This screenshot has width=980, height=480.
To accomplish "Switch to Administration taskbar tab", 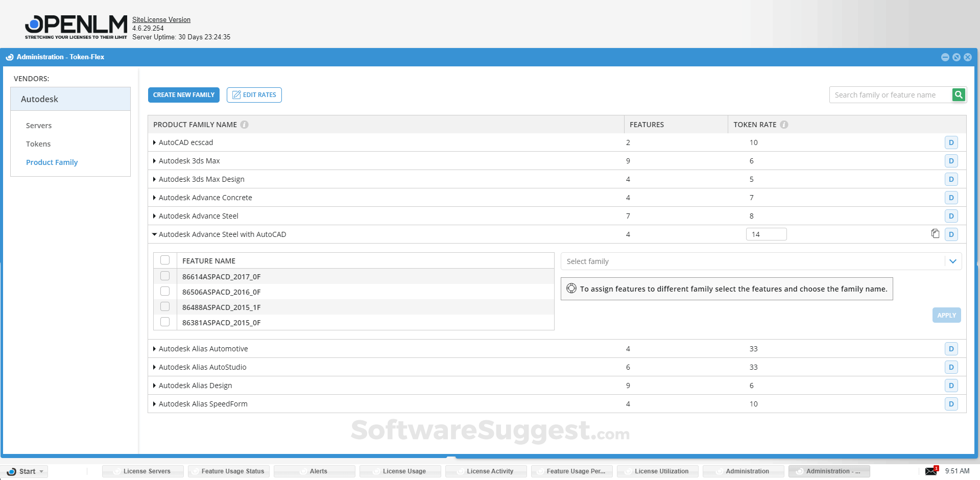I will 744,471.
